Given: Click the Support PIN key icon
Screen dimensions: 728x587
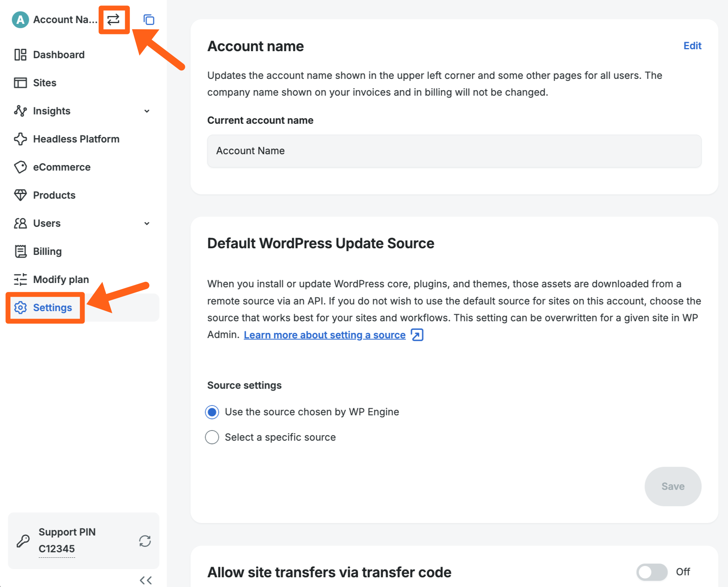Looking at the screenshot, I should click(23, 541).
